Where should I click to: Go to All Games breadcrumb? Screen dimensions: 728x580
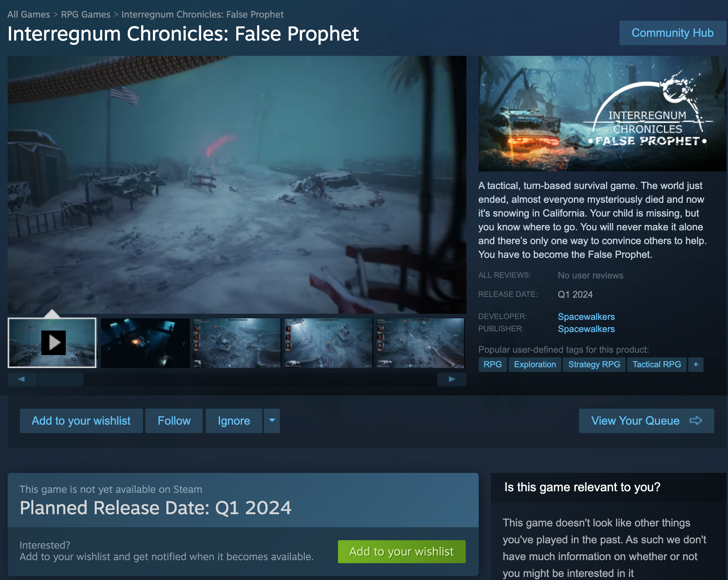coord(29,15)
